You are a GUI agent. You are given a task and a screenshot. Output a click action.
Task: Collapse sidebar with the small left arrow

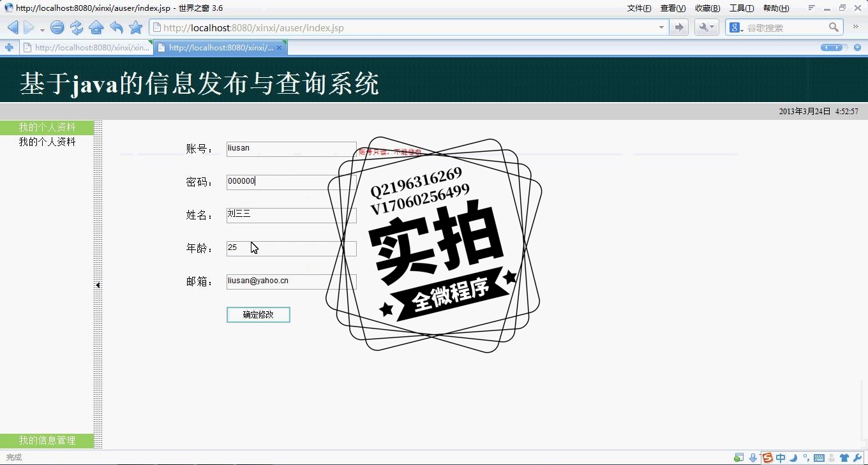pos(98,285)
